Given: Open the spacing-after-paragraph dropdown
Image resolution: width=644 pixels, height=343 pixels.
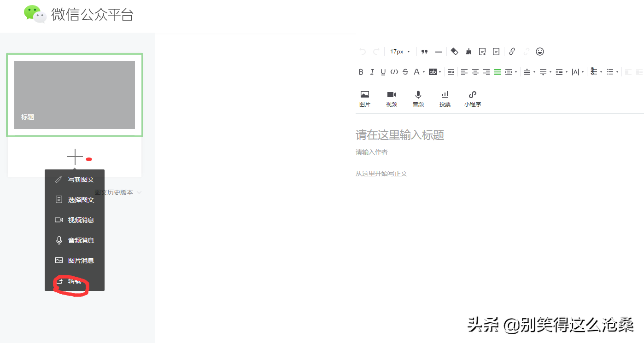Looking at the screenshot, I should tap(545, 72).
